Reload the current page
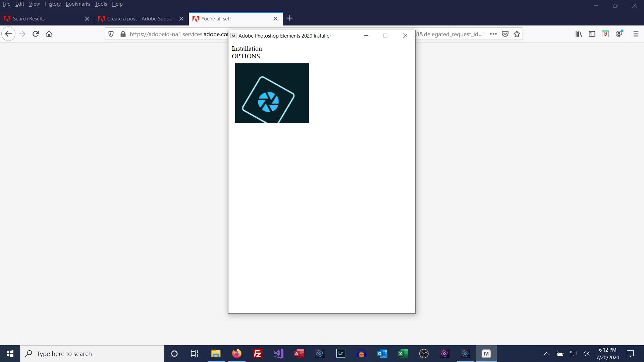Viewport: 644px width, 362px height. click(36, 34)
